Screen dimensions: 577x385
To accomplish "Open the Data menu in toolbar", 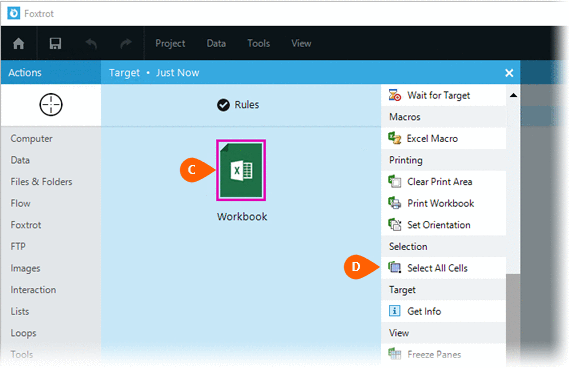I will (x=216, y=43).
